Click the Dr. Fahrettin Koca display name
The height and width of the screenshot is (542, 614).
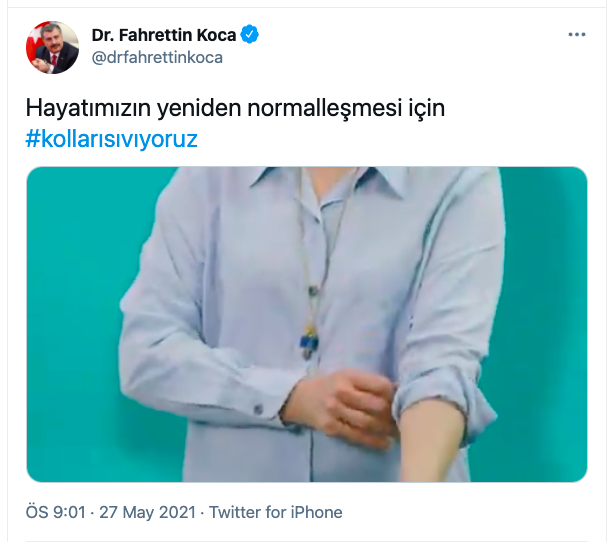(x=164, y=35)
